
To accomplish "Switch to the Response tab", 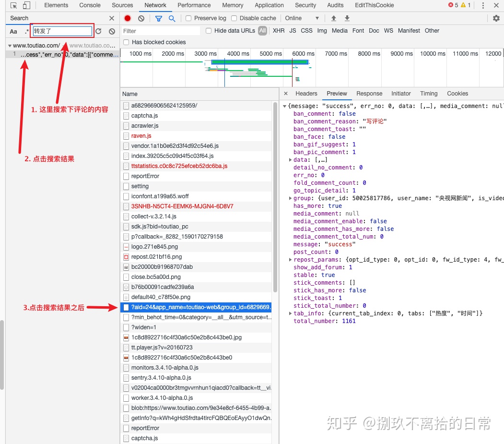I will coord(369,93).
